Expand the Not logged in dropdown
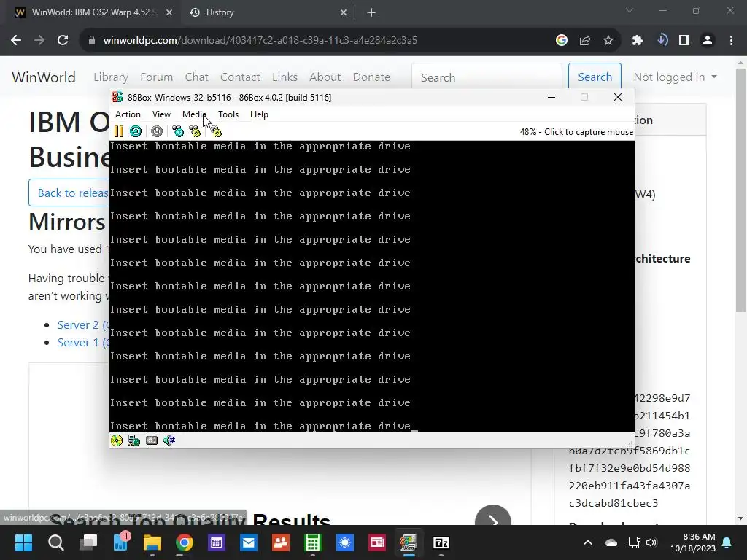 (675, 77)
